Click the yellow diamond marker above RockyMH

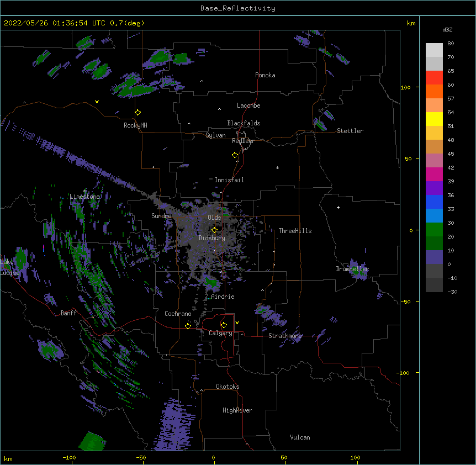tap(138, 113)
